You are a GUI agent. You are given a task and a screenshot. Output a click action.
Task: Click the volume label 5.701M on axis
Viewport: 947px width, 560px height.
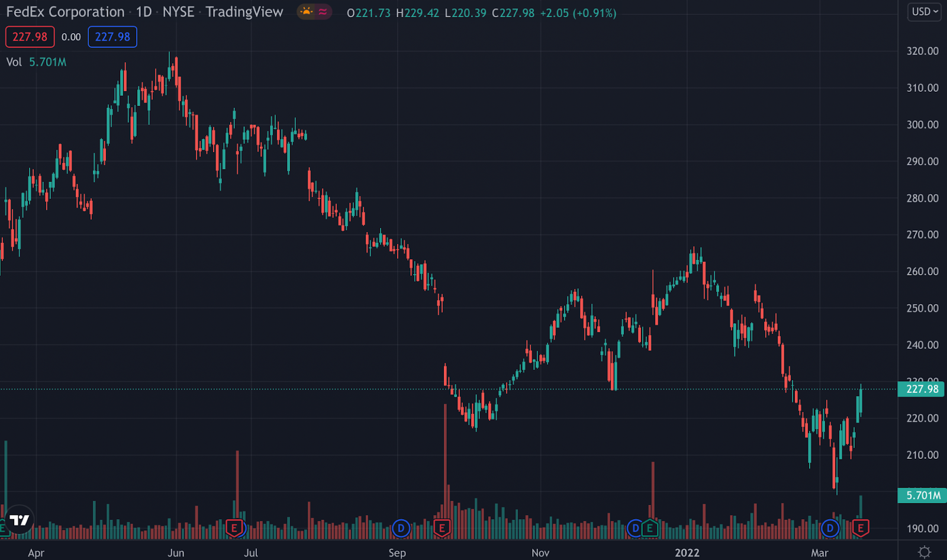[x=921, y=495]
